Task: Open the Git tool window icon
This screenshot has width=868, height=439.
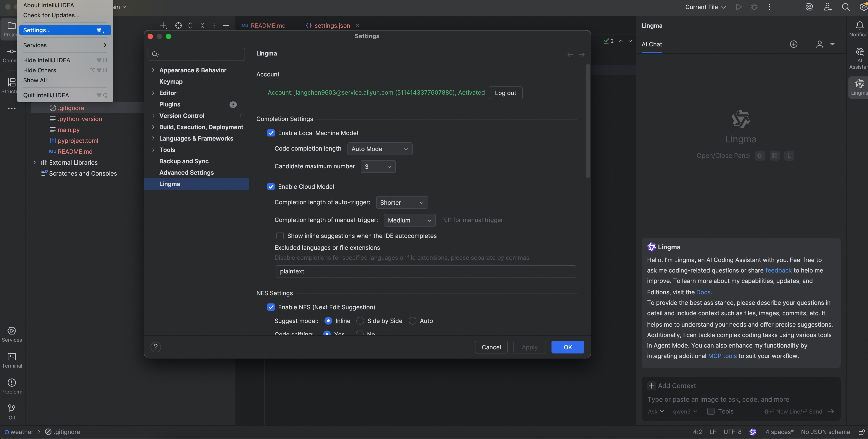Action: pyautogui.click(x=12, y=412)
